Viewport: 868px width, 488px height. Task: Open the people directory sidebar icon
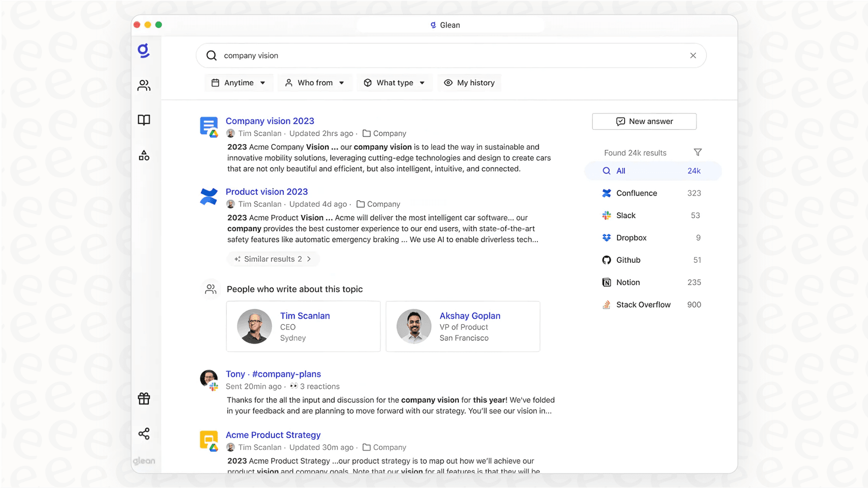pos(144,86)
